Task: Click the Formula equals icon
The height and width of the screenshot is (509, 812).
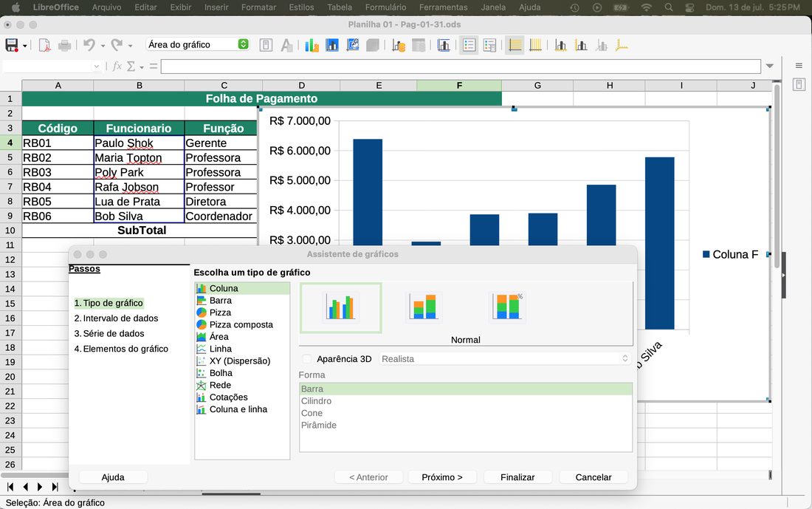Action: (x=154, y=66)
